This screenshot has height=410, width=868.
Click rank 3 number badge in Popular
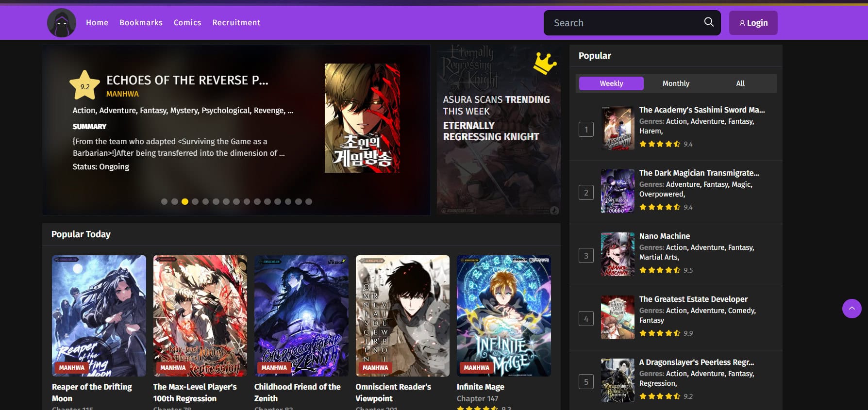pyautogui.click(x=586, y=256)
